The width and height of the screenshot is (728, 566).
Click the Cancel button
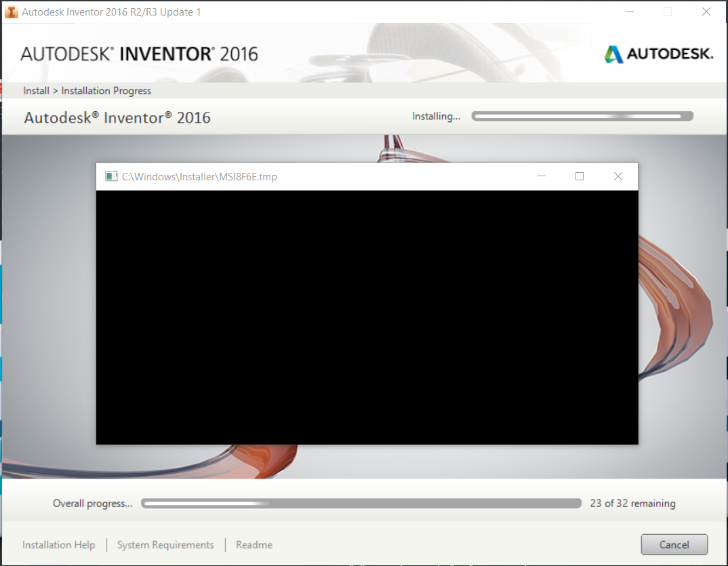click(674, 544)
